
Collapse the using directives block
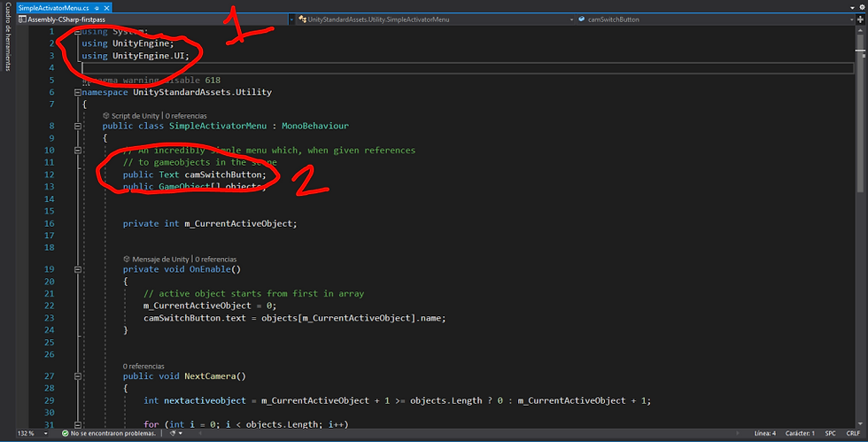point(78,32)
